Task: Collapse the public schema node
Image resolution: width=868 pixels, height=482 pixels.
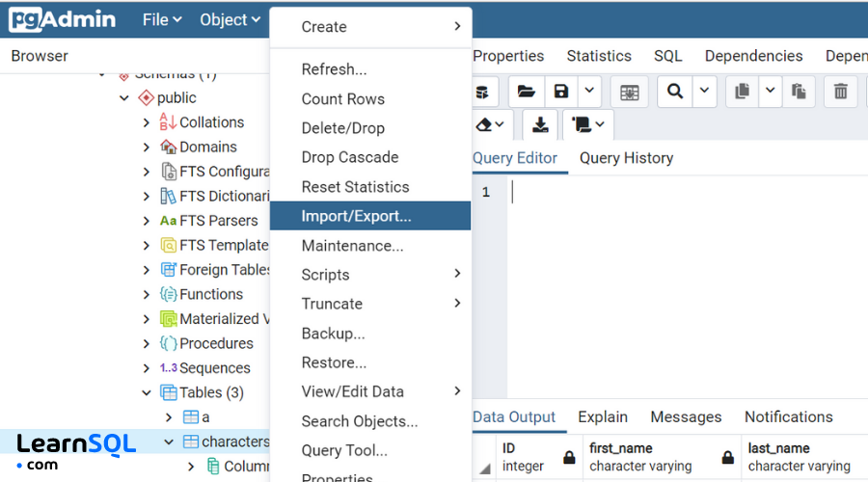Action: [124, 98]
